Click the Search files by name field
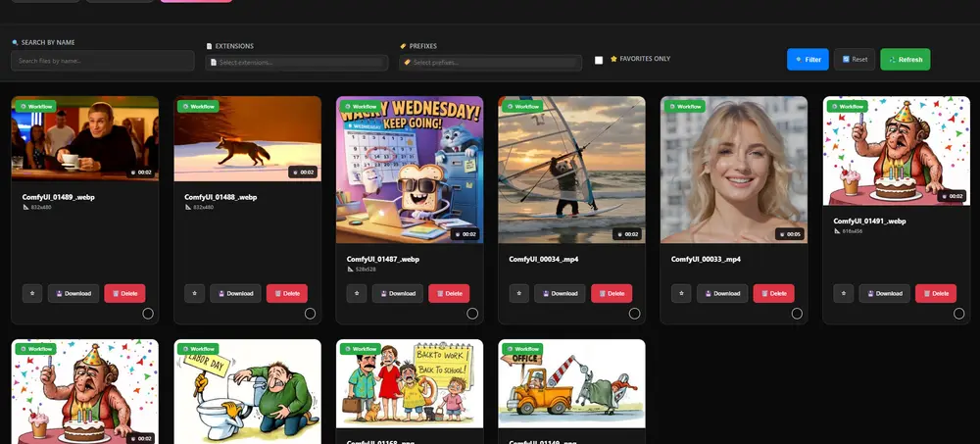 (x=102, y=61)
